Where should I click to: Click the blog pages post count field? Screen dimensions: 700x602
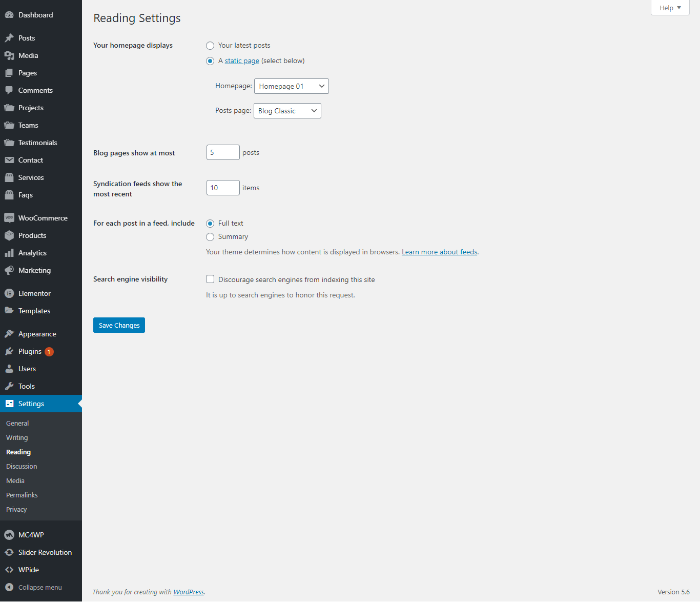[223, 152]
